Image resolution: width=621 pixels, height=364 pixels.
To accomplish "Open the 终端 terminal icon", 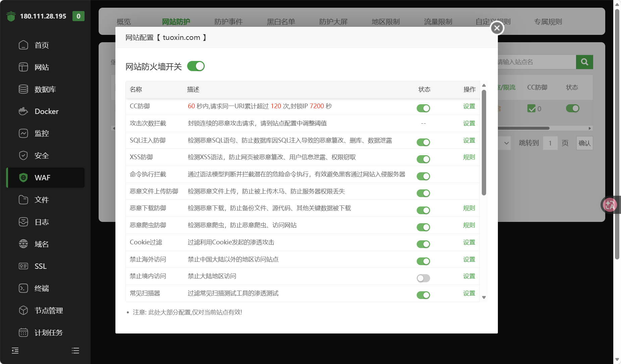I will point(23,288).
